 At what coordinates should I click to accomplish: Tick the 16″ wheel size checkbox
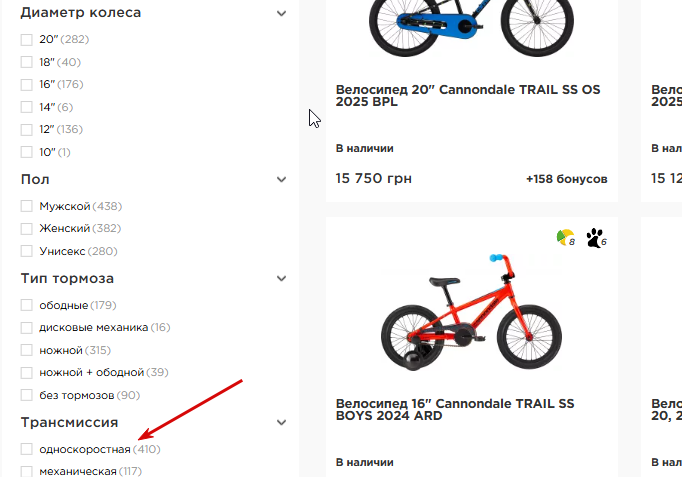coord(27,85)
